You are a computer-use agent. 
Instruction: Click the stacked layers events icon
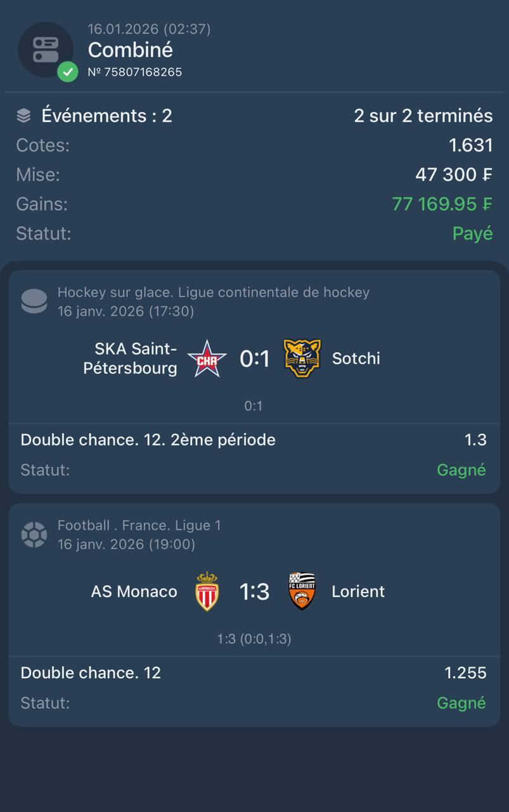(23, 115)
